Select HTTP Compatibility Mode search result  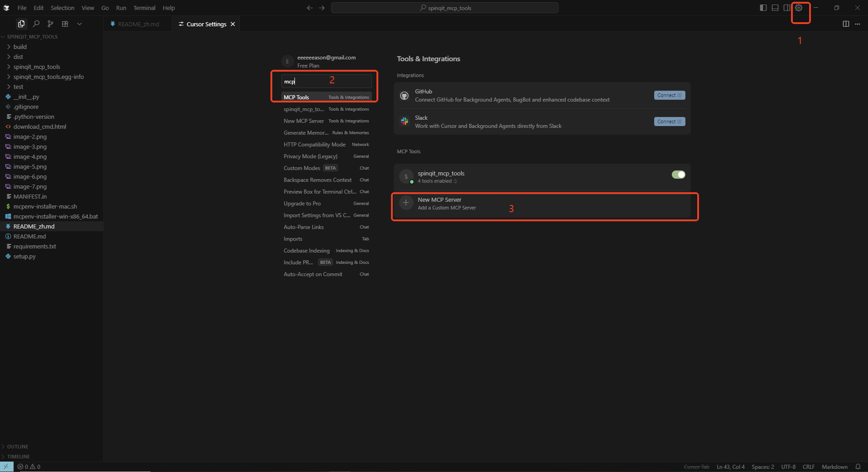point(326,145)
